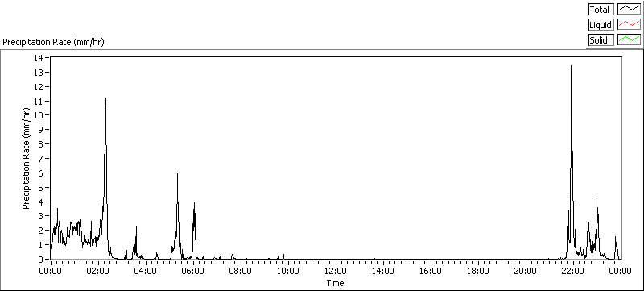Click the y-axis value 8
Image resolution: width=644 pixels, height=291 pixels.
pyautogui.click(x=42, y=143)
